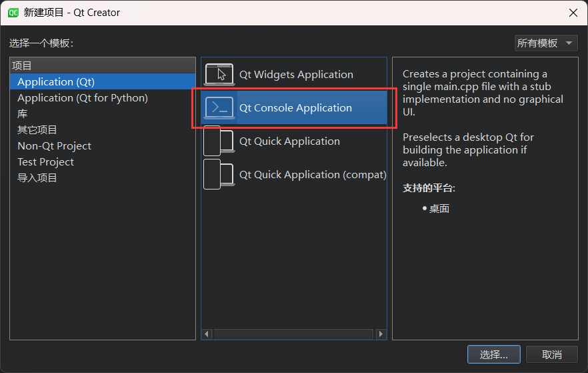
Task: Select the 库 category
Action: (x=23, y=114)
